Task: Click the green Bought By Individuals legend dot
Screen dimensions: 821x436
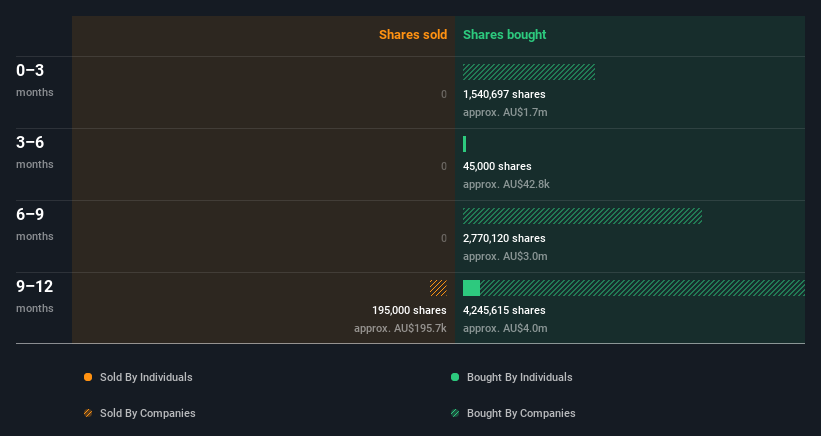Action: tap(455, 377)
